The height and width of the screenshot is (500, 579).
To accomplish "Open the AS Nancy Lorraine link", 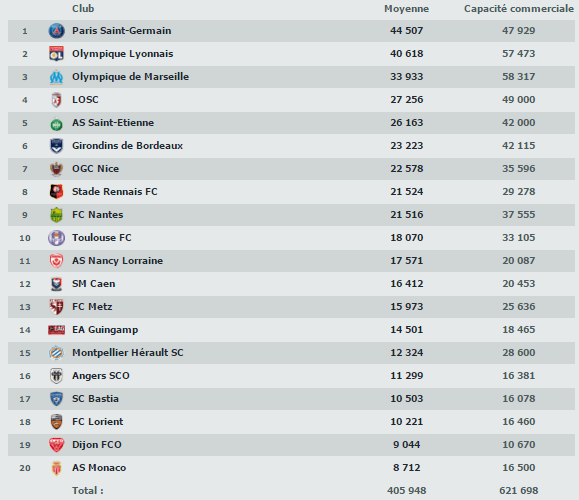I will click(117, 261).
